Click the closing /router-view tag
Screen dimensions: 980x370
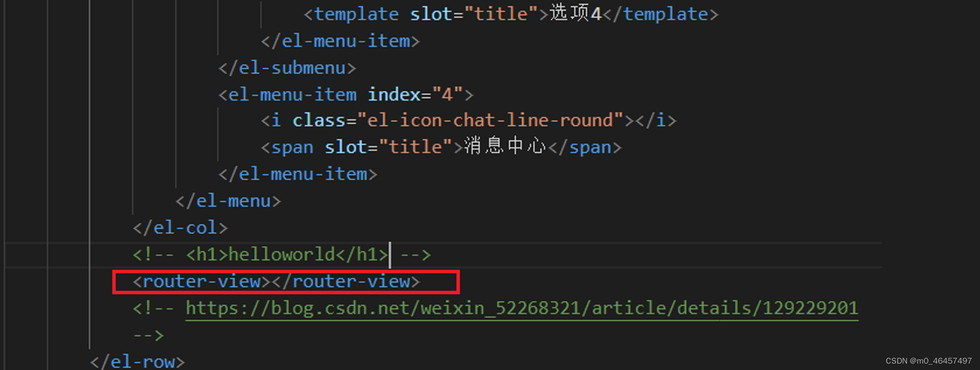[x=346, y=281]
